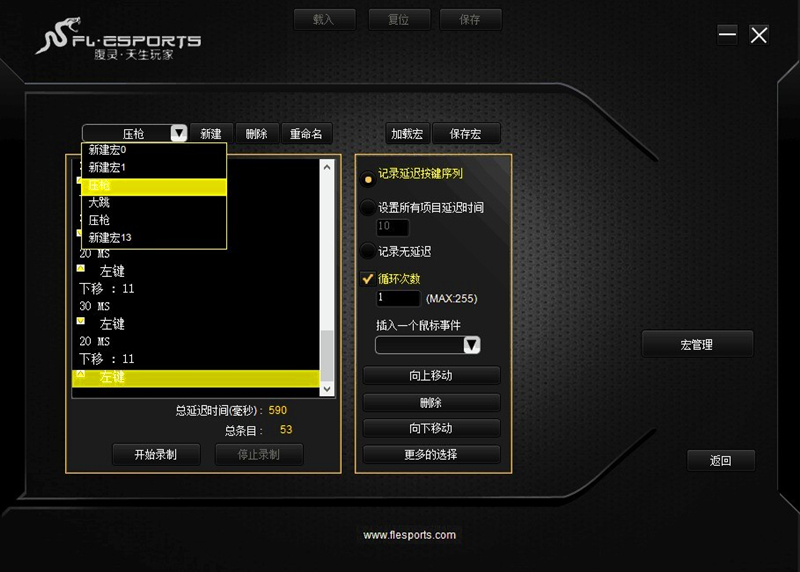
Task: Click the delay time field showing 10
Action: (392, 227)
